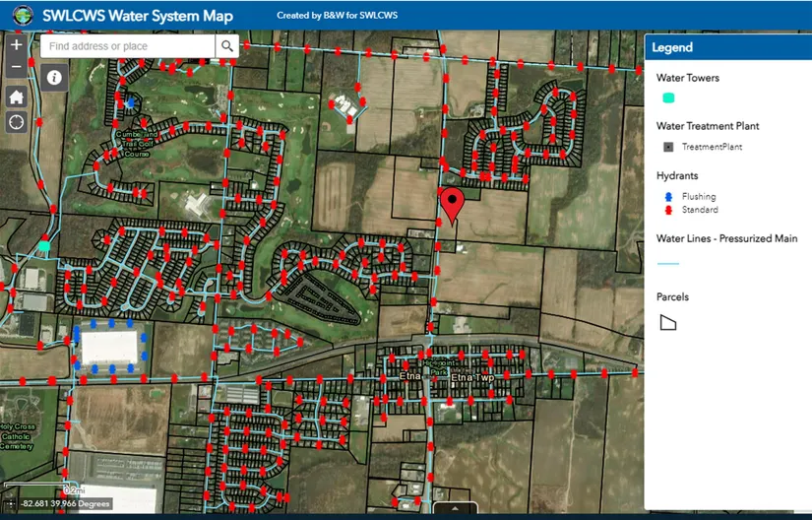The image size is (812, 520).
Task: Click the zoom in plus button
Action: [x=16, y=45]
